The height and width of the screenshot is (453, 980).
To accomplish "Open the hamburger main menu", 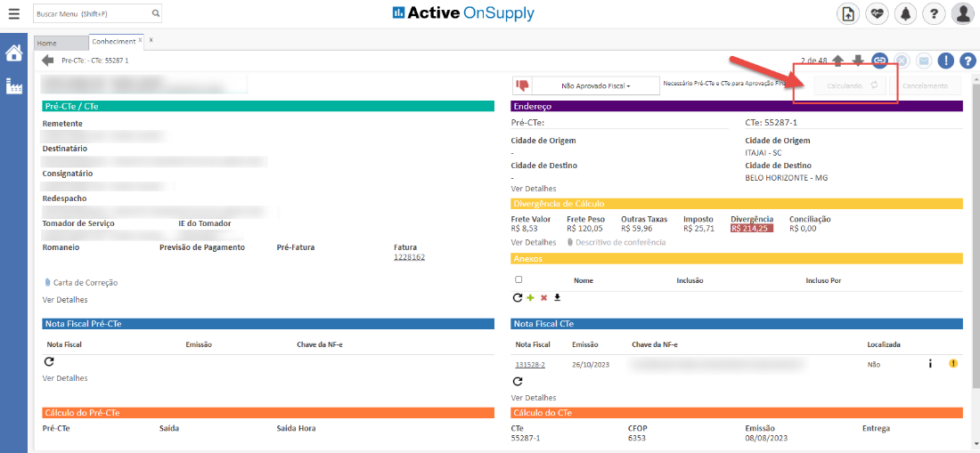I will coord(13,13).
